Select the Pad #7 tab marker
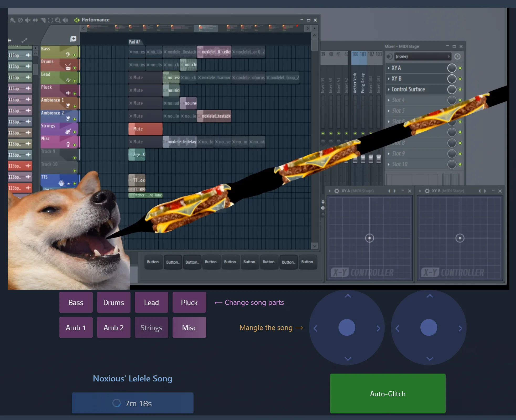Image resolution: width=516 pixels, height=420 pixels. [134, 42]
